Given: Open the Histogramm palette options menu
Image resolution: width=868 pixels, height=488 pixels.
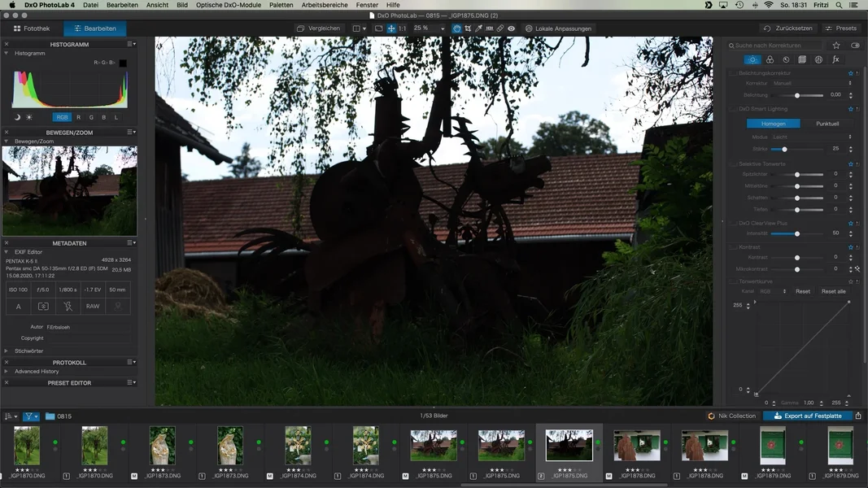Looking at the screenshot, I should pos(131,44).
